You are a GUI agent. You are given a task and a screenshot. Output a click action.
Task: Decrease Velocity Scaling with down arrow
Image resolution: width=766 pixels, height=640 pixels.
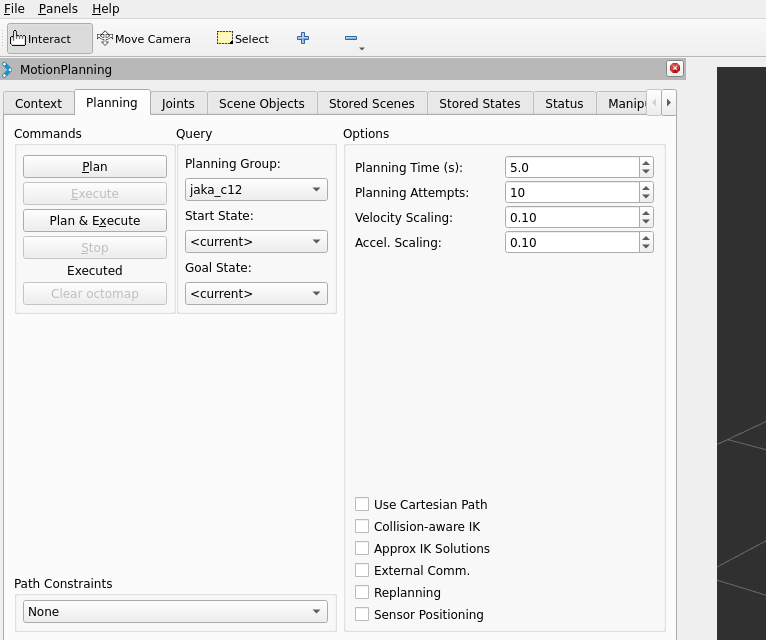(646, 222)
